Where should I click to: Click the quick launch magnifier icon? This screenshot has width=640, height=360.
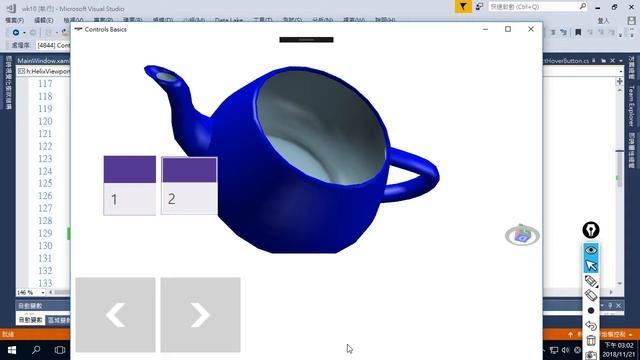coord(582,7)
